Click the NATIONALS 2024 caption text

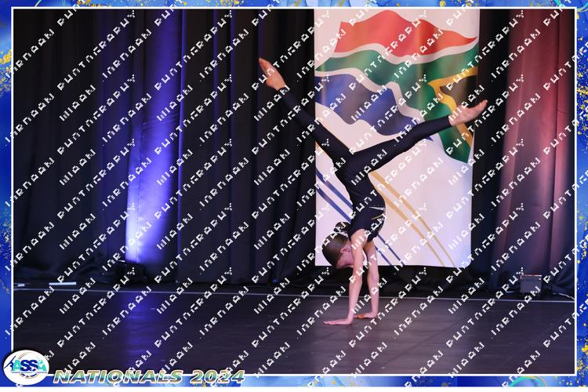click(149, 376)
